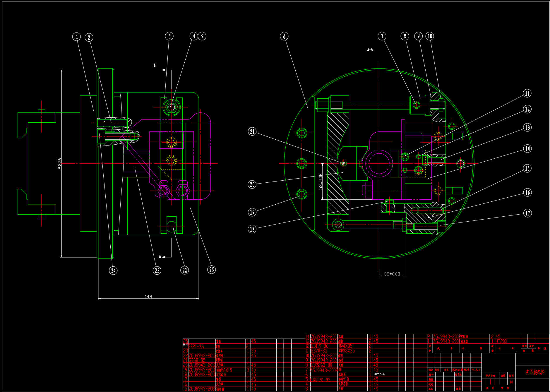Screen dimensions: 550x392
Task: Select the A-A section view label
Action: (x=370, y=49)
